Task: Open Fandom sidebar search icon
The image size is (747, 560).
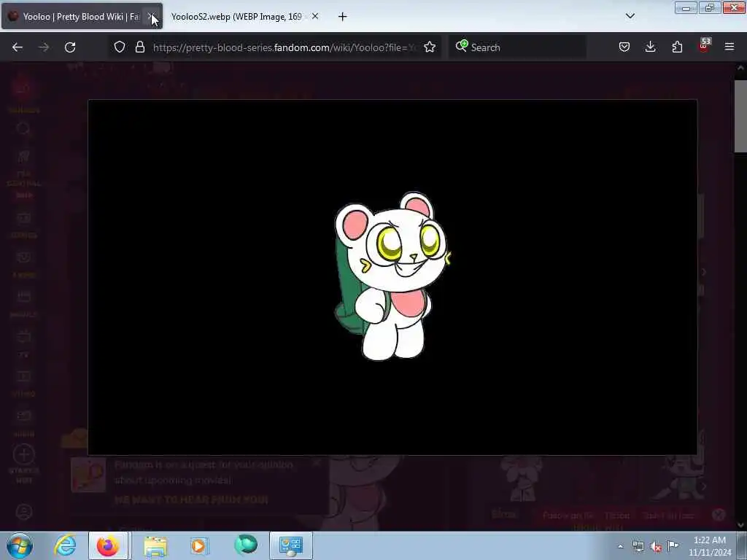Action: pyautogui.click(x=23, y=129)
